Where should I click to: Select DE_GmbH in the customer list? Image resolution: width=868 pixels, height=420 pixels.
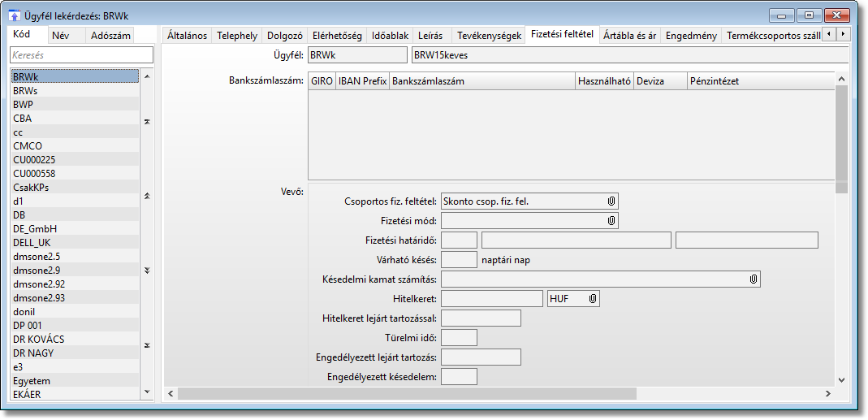coord(75,228)
